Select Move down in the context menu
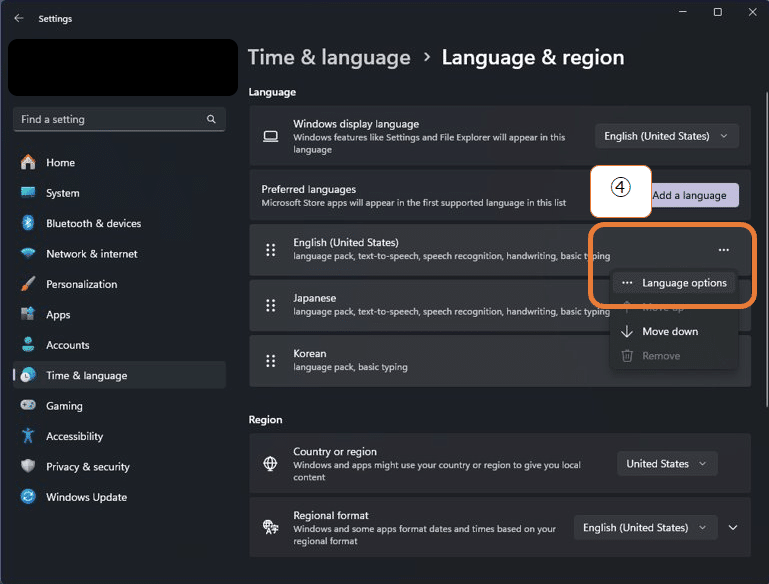769x584 pixels. 674,331
